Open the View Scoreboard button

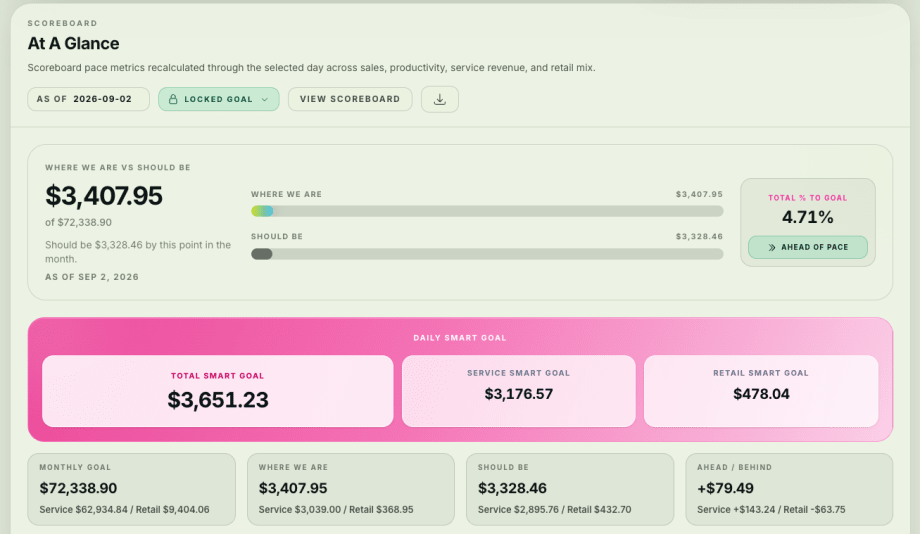350,99
